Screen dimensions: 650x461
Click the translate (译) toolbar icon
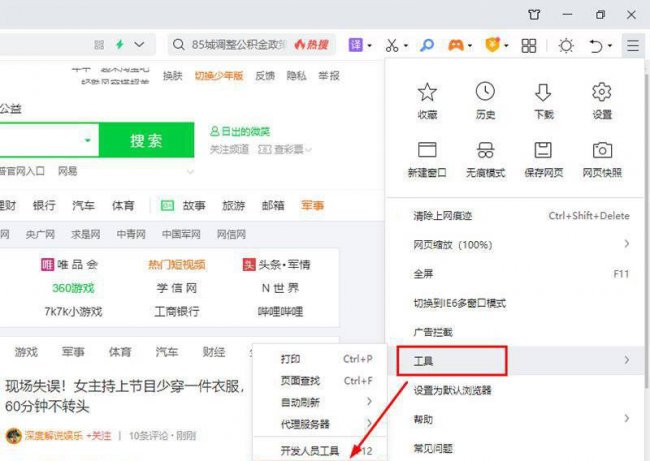click(x=356, y=45)
